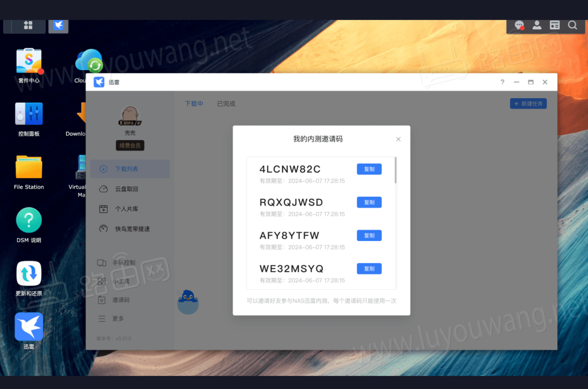The height and width of the screenshot is (389, 588).
Task: Switch to the 下载中 tab
Action: point(194,104)
